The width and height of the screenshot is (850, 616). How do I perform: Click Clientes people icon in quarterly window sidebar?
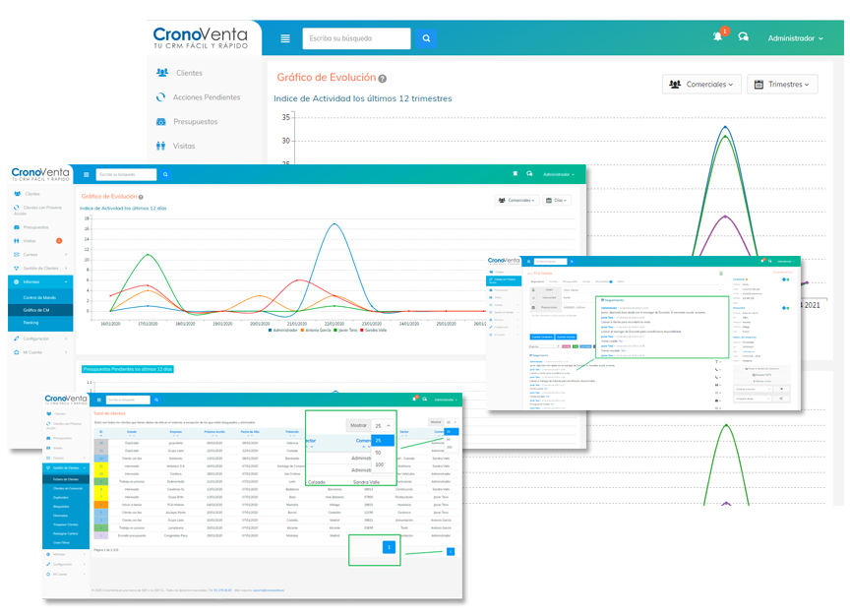click(x=161, y=72)
